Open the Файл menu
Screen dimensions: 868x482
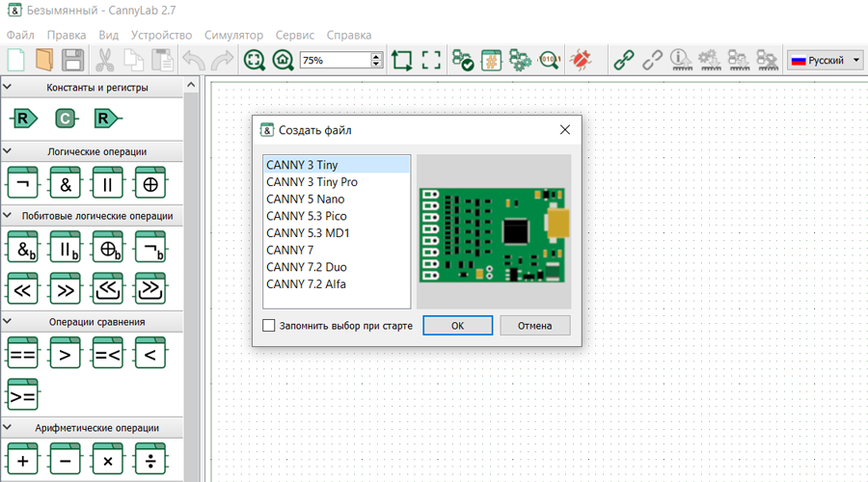[20, 35]
